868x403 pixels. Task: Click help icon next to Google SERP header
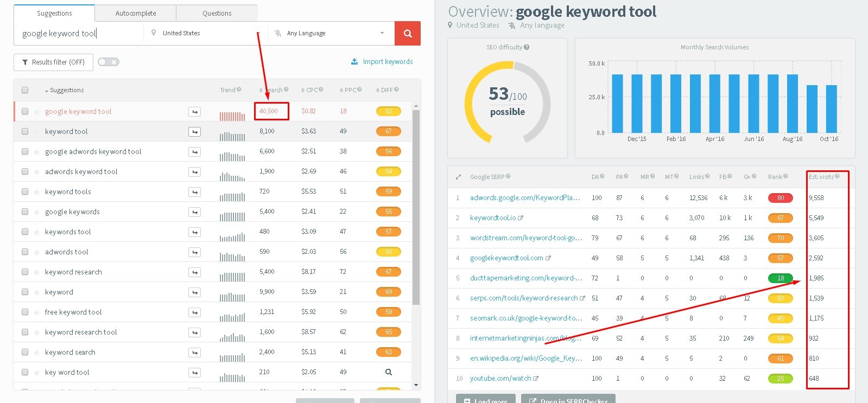coord(508,176)
